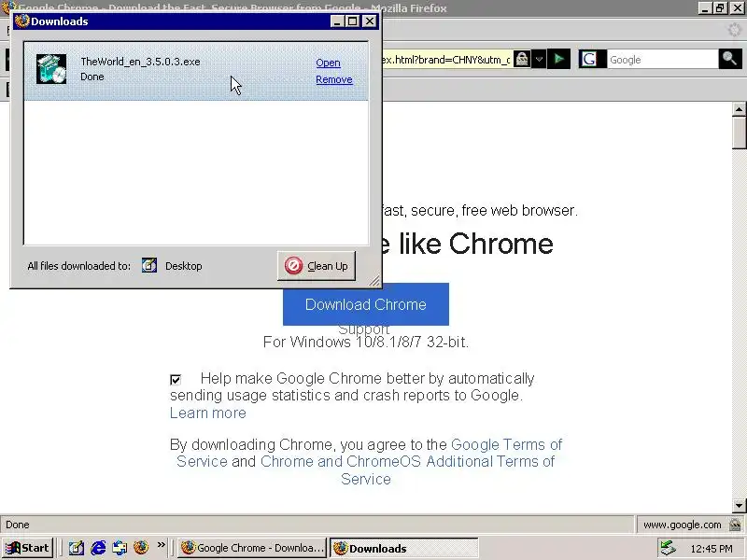Click the page scrollbar up arrow

[739, 109]
